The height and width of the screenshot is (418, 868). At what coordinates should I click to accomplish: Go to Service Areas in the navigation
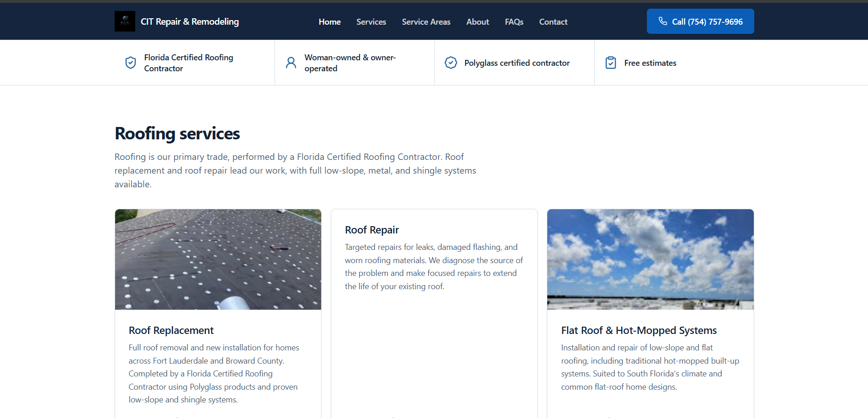tap(426, 21)
